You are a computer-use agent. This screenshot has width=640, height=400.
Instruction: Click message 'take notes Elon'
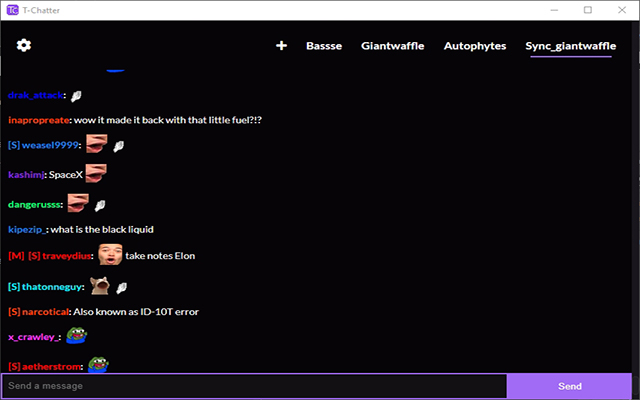(160, 256)
